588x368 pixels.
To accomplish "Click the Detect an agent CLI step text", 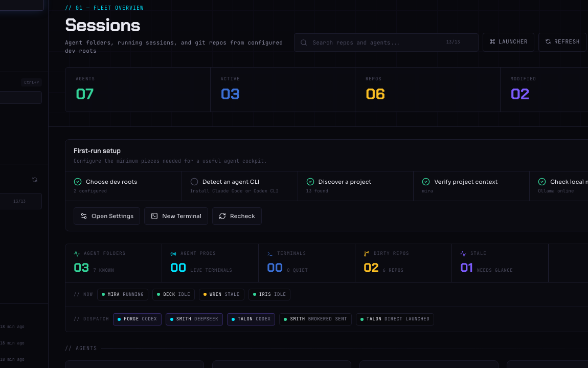I will [231, 182].
